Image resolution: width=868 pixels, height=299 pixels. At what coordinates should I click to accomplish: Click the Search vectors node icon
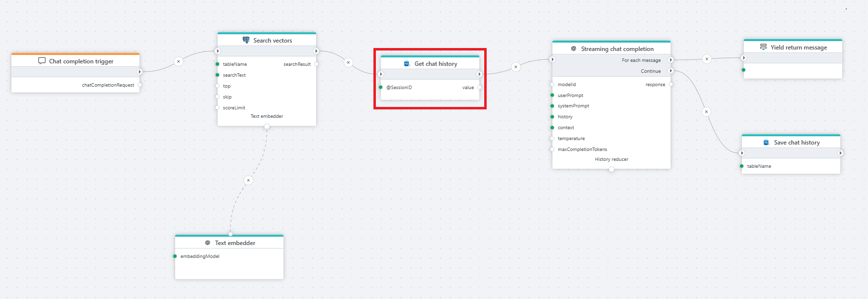(246, 40)
